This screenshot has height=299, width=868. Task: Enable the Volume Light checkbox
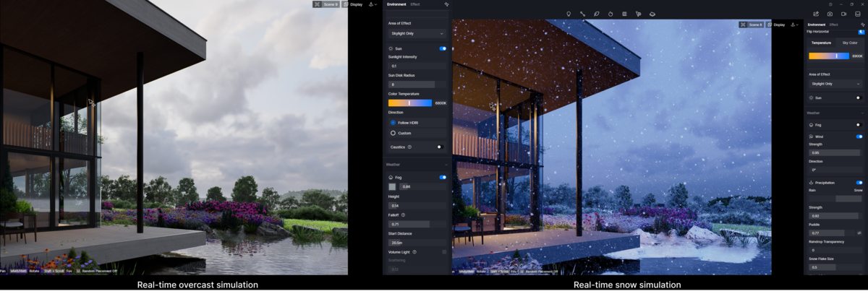[x=444, y=252]
